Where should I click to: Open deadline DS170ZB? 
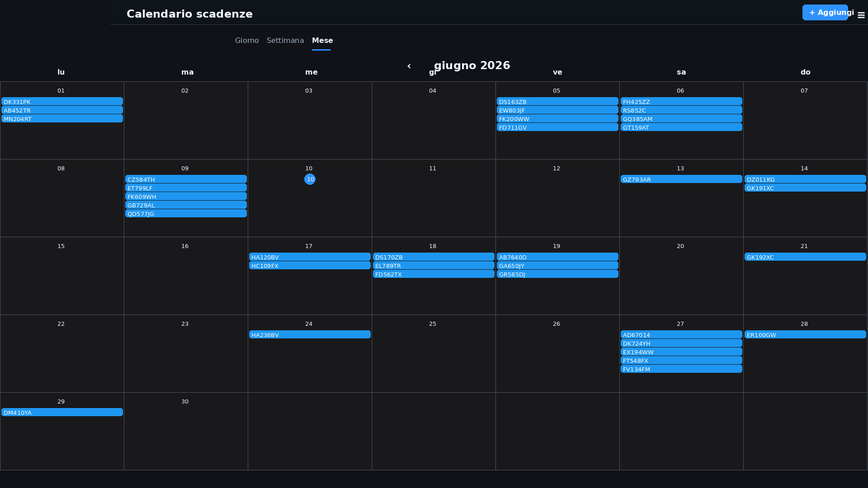coord(434,257)
